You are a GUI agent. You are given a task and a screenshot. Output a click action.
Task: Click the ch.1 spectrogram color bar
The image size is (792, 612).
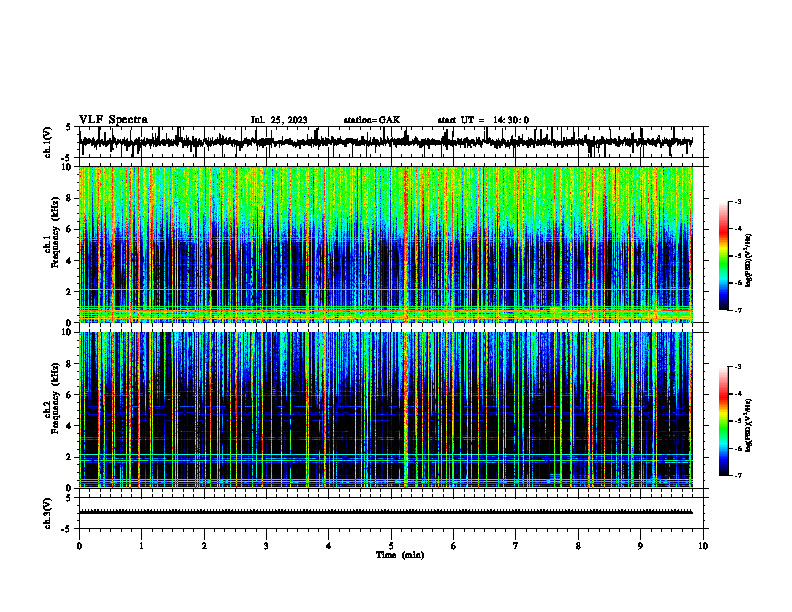click(723, 256)
